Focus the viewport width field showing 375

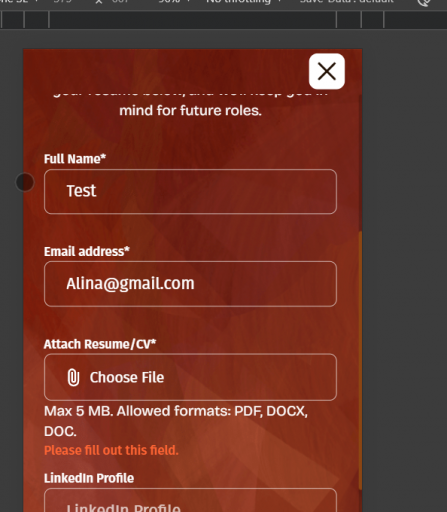click(63, 1)
